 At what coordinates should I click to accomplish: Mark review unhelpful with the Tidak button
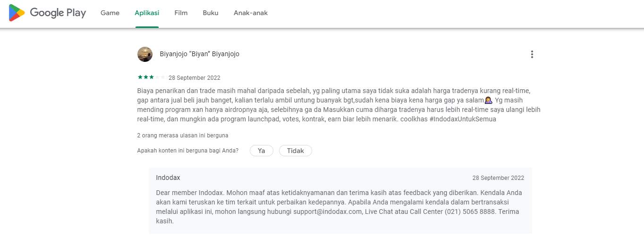pyautogui.click(x=296, y=151)
